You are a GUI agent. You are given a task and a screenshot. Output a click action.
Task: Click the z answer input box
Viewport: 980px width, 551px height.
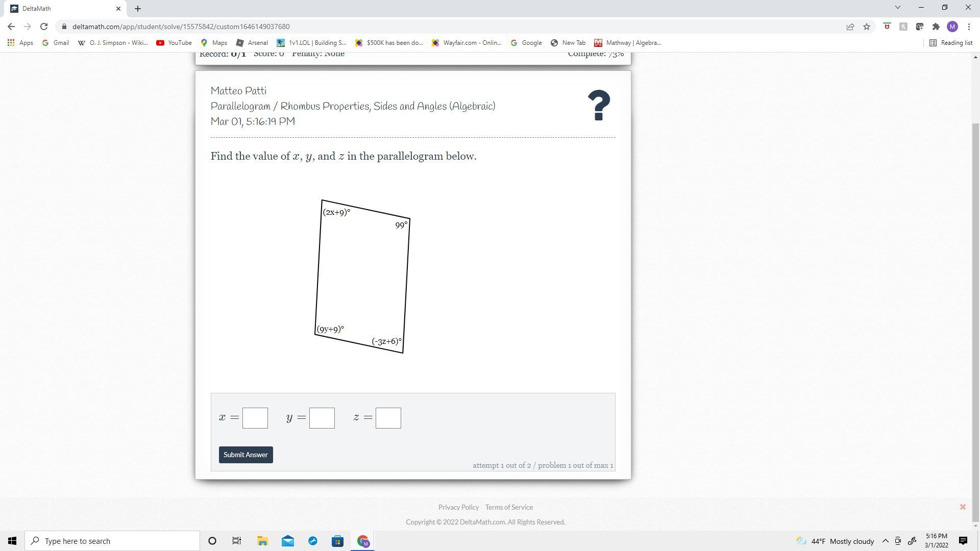click(x=388, y=418)
